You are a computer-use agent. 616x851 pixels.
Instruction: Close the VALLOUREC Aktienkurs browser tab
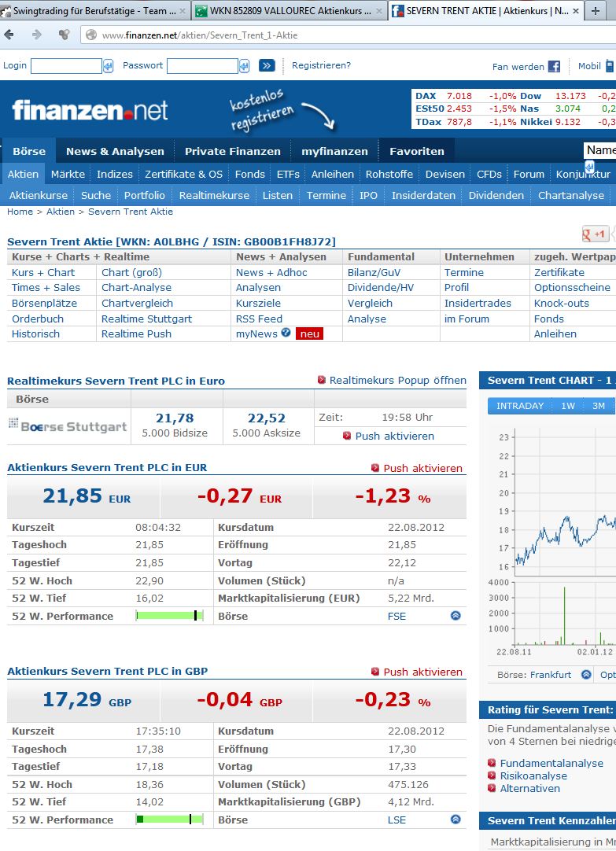pos(378,11)
